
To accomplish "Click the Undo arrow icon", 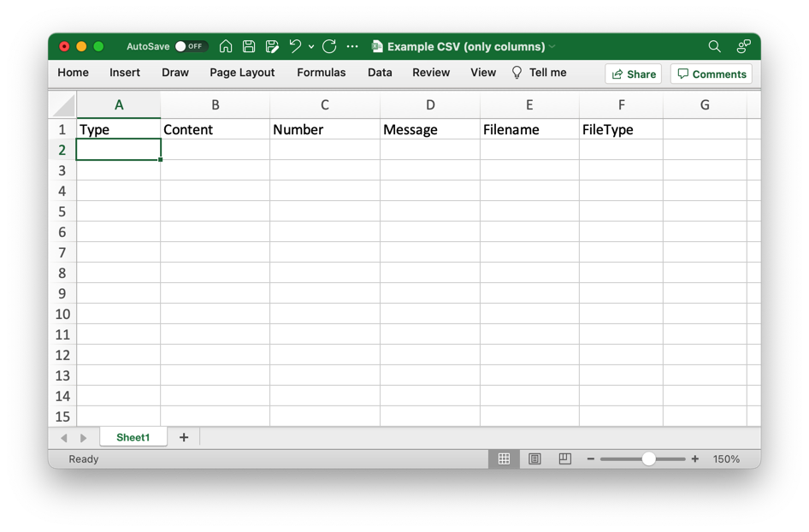I will tap(295, 46).
